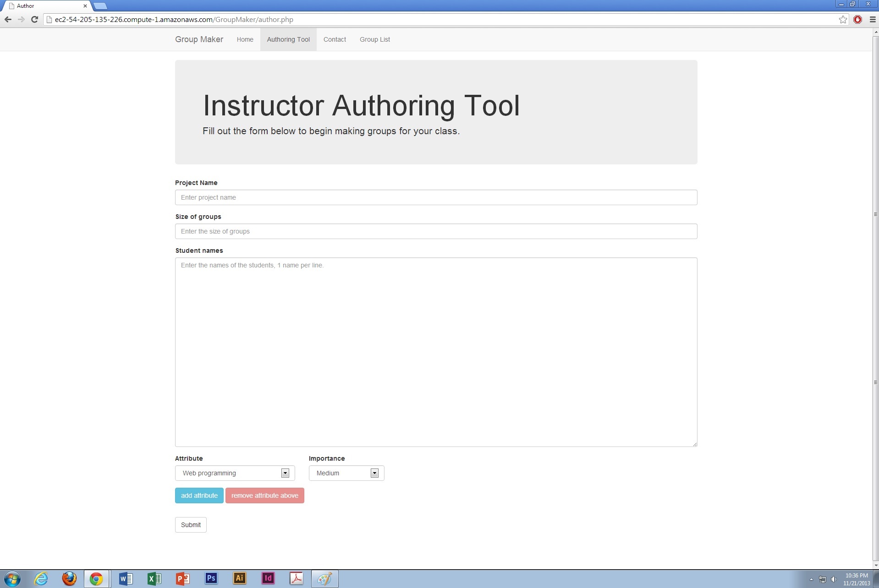Click the volume speaker tray icon

[x=834, y=579]
